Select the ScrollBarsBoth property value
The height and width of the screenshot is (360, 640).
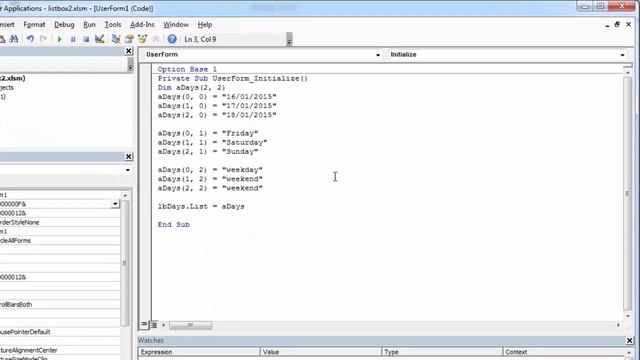(60, 304)
